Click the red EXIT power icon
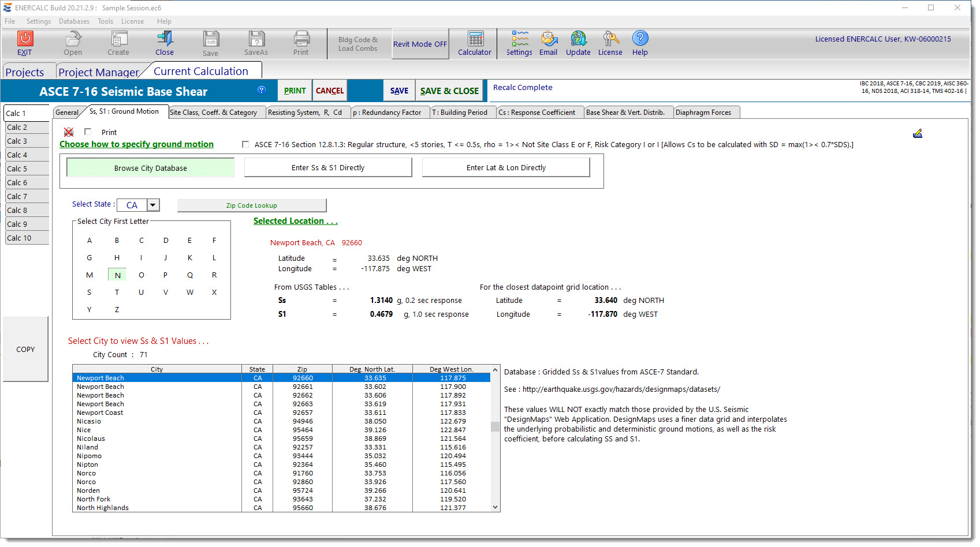 click(25, 39)
